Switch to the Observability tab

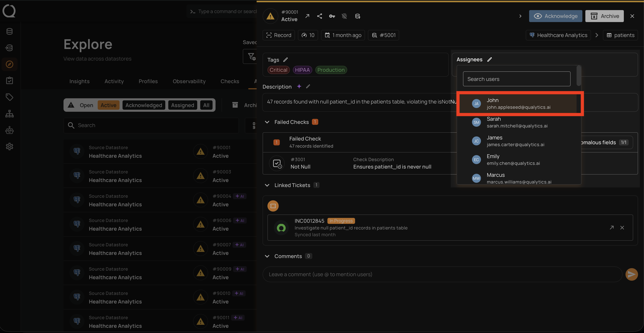(189, 81)
